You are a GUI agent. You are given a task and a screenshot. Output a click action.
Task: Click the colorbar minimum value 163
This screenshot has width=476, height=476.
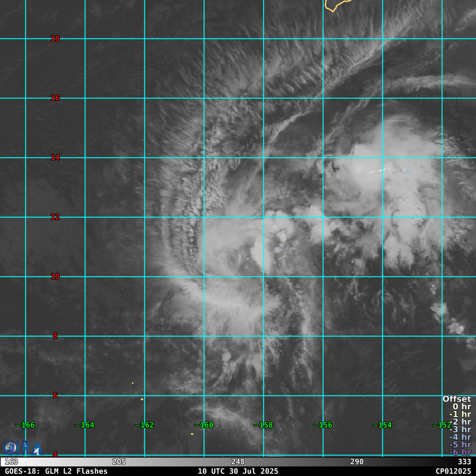(11, 462)
